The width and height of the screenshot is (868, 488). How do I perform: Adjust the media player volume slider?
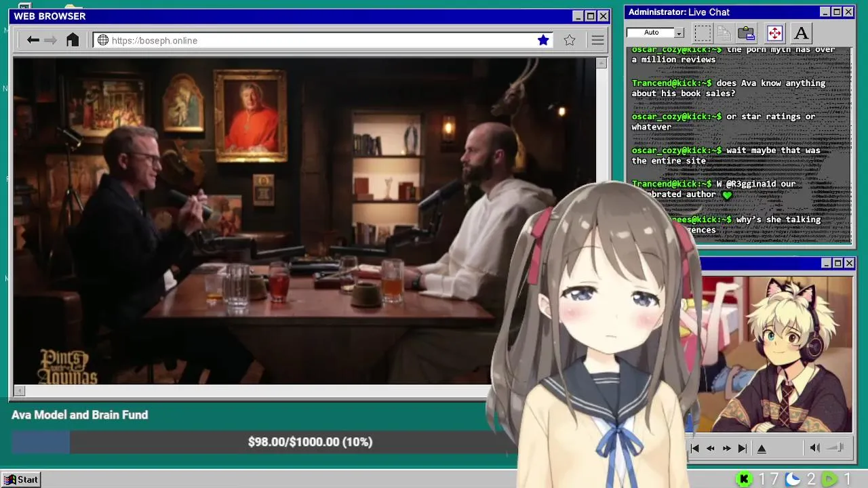[836, 447]
